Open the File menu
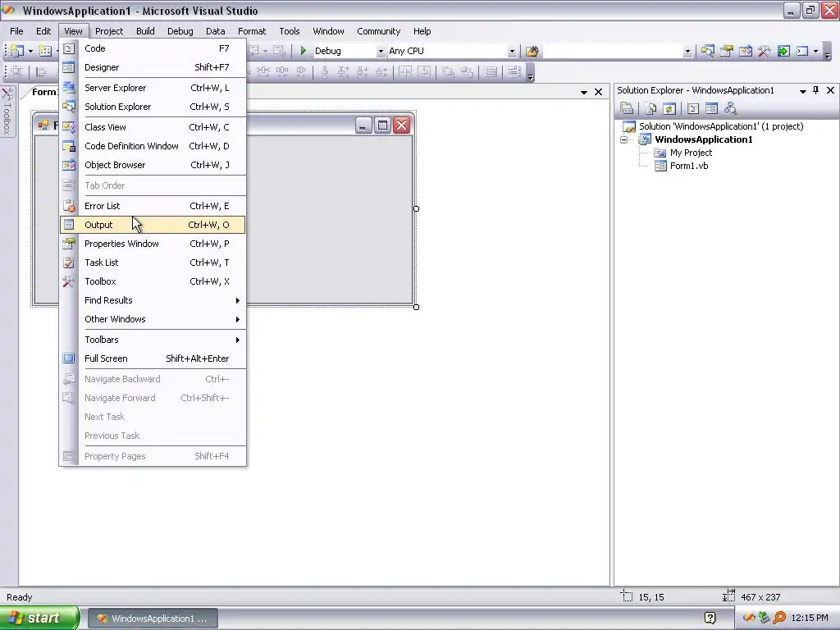840x630 pixels. (x=16, y=31)
